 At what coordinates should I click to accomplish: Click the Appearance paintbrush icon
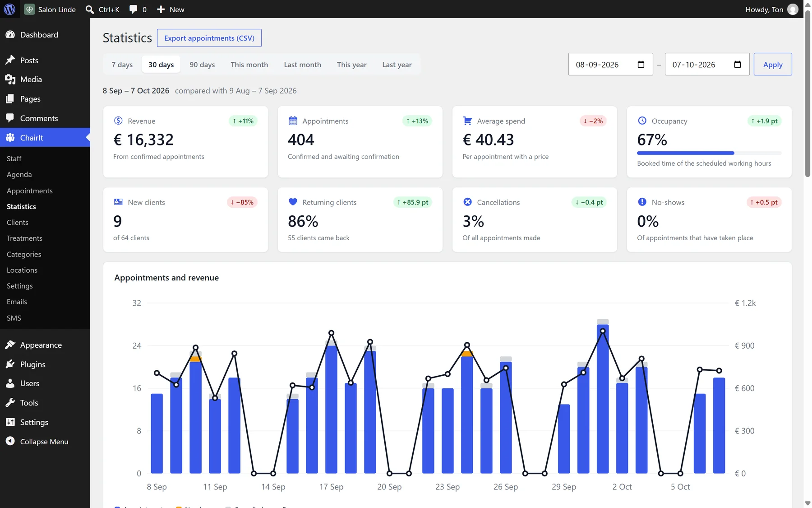coord(10,345)
